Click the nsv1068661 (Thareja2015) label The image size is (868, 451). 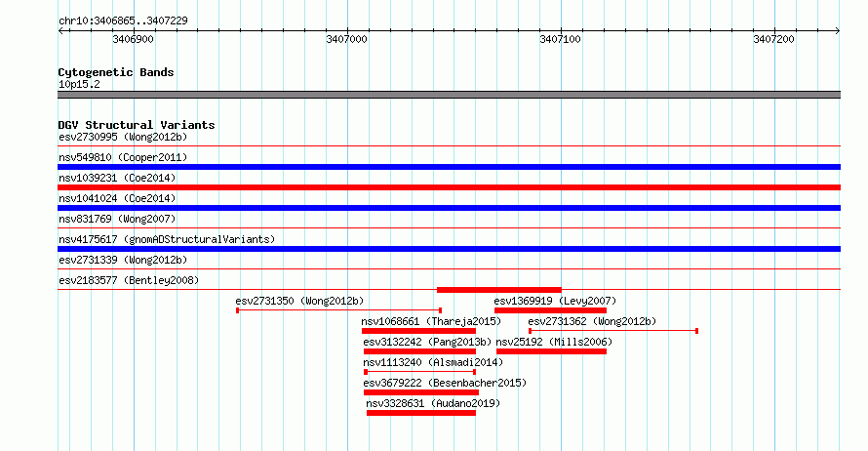[x=431, y=321]
